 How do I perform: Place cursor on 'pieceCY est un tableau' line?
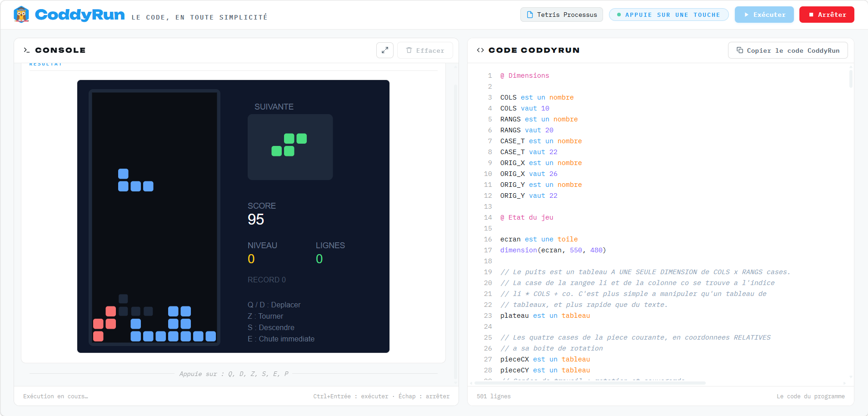pos(545,370)
